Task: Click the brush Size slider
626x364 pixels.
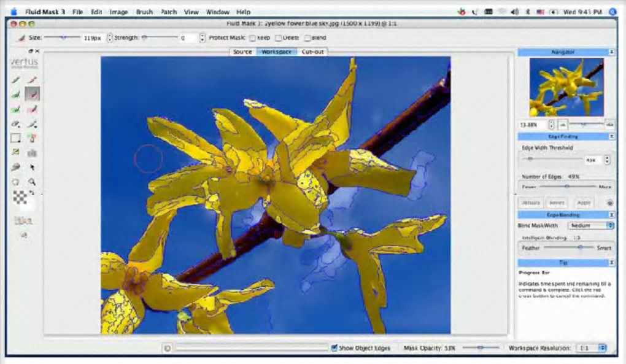Action: (x=61, y=37)
